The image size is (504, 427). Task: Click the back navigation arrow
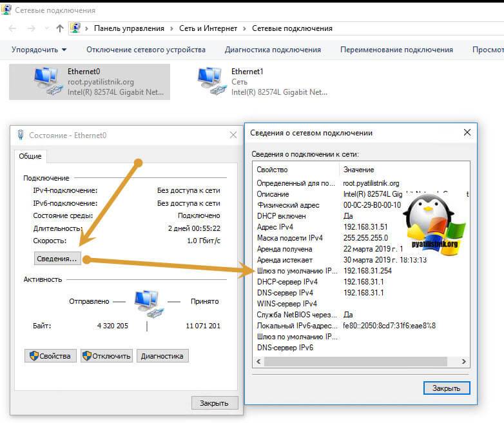click(x=12, y=28)
